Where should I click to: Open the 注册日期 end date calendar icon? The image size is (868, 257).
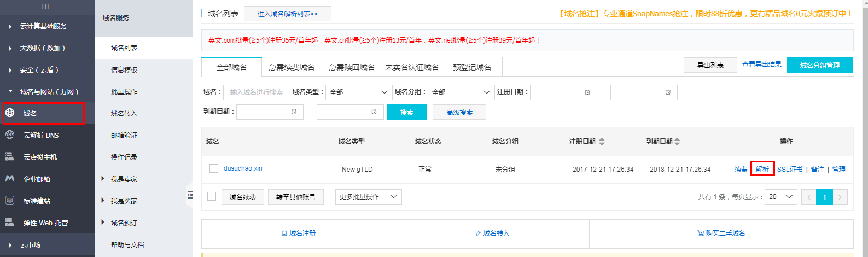click(x=668, y=92)
